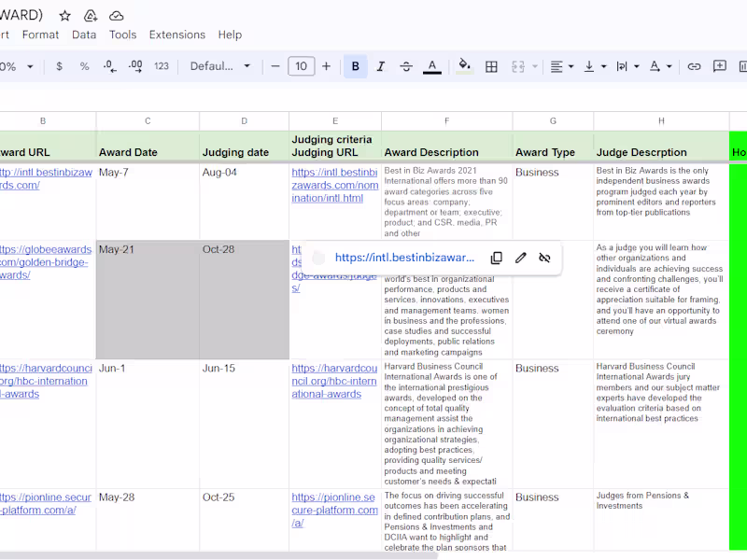
Task: Click the move to folder icon
Action: pyautogui.click(x=91, y=16)
